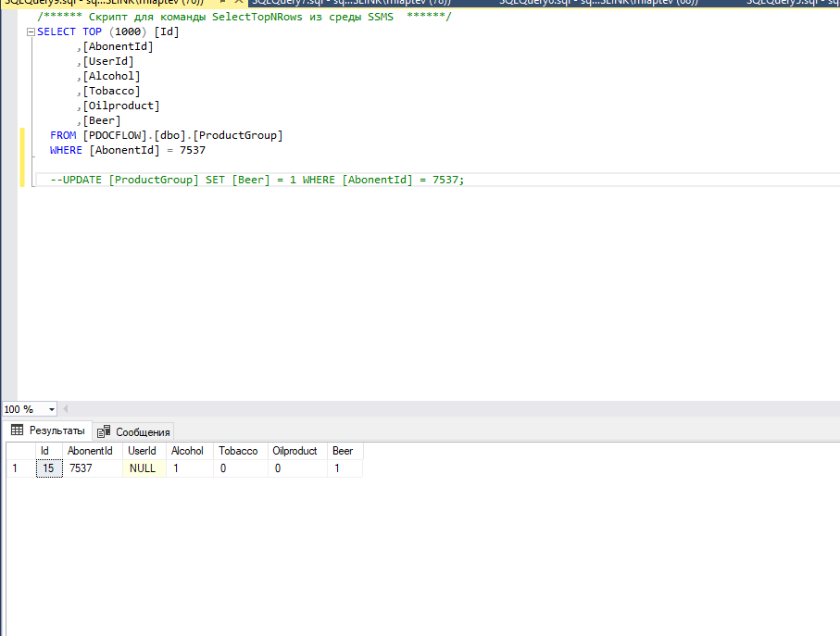
Task: Click the (1000) value in the query
Action: click(128, 31)
